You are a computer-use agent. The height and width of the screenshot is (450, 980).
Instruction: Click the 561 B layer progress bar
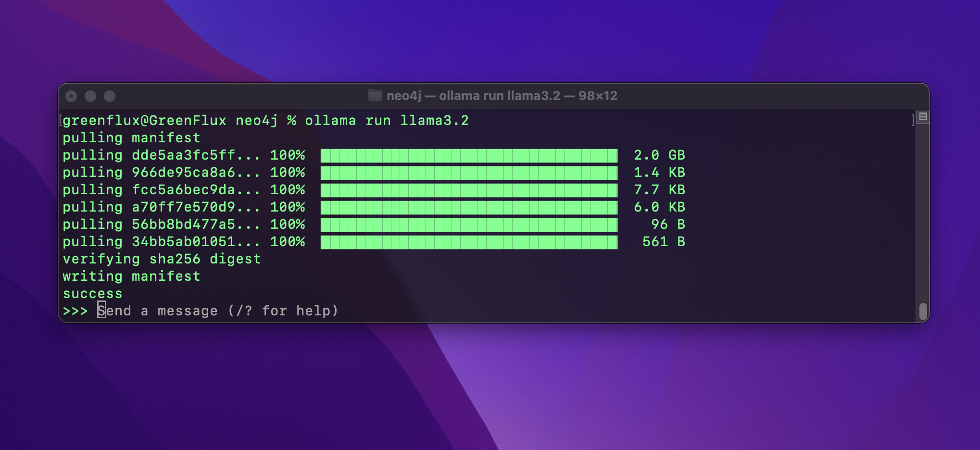[469, 242]
